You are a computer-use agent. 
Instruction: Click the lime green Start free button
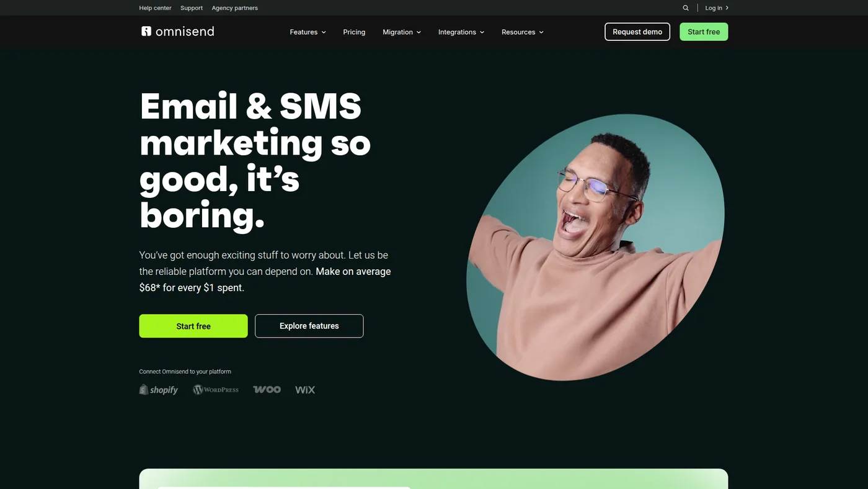click(x=193, y=326)
